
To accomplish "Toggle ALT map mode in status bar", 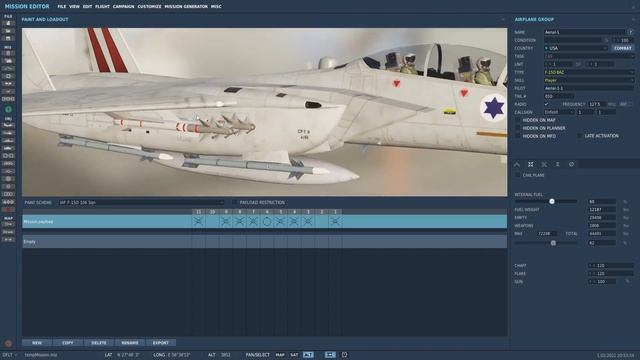I will (x=308, y=355).
